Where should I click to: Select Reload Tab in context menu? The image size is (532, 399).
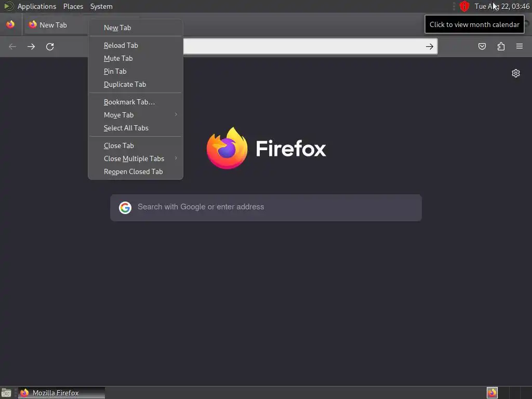(x=136, y=46)
